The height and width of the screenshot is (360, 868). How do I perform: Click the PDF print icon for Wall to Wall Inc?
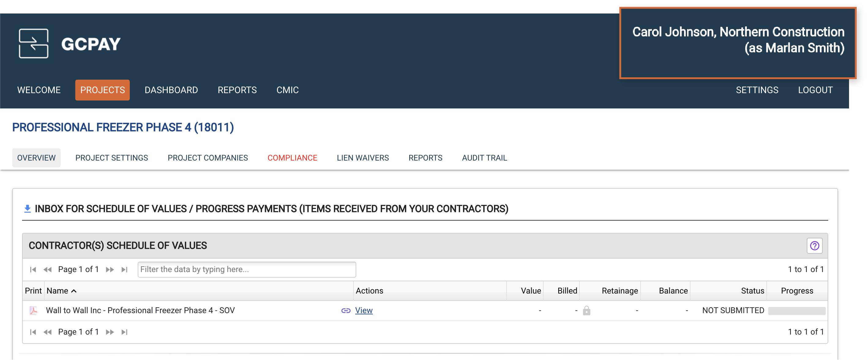(33, 310)
